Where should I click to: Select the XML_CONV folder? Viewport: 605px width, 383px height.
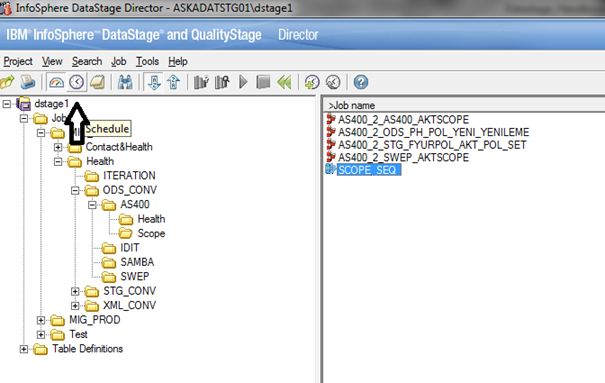(x=130, y=305)
